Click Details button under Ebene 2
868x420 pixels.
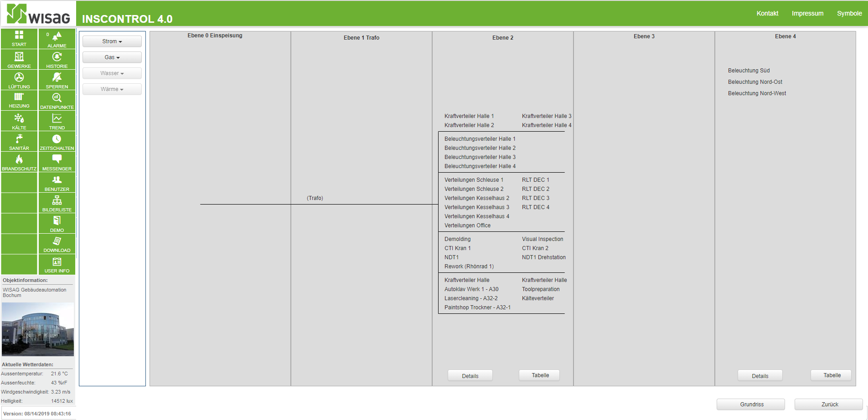pos(470,376)
